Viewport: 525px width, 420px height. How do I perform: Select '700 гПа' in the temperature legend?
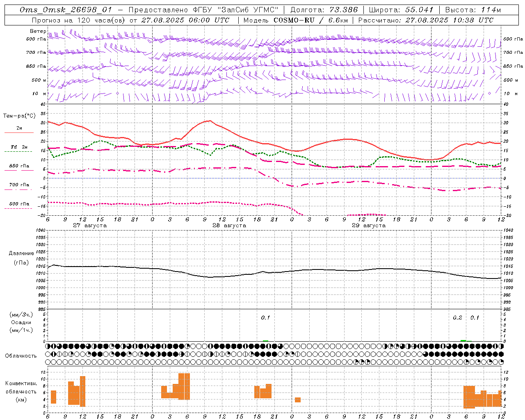click(19, 185)
